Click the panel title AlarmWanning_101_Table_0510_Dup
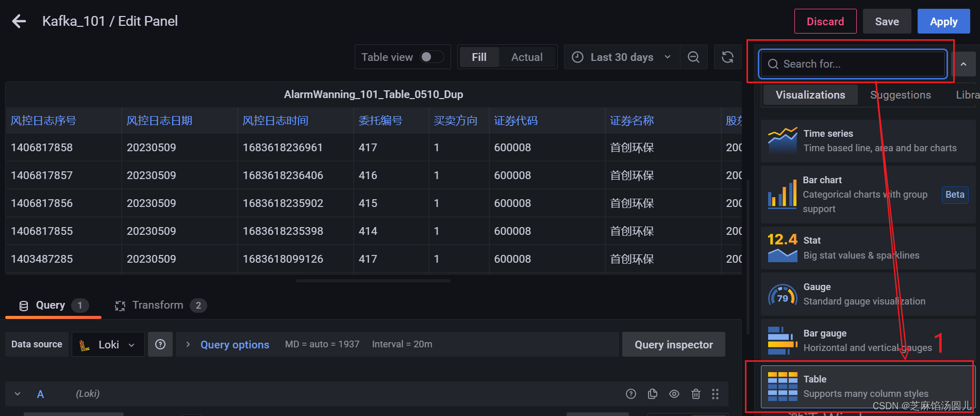980x416 pixels. click(373, 94)
